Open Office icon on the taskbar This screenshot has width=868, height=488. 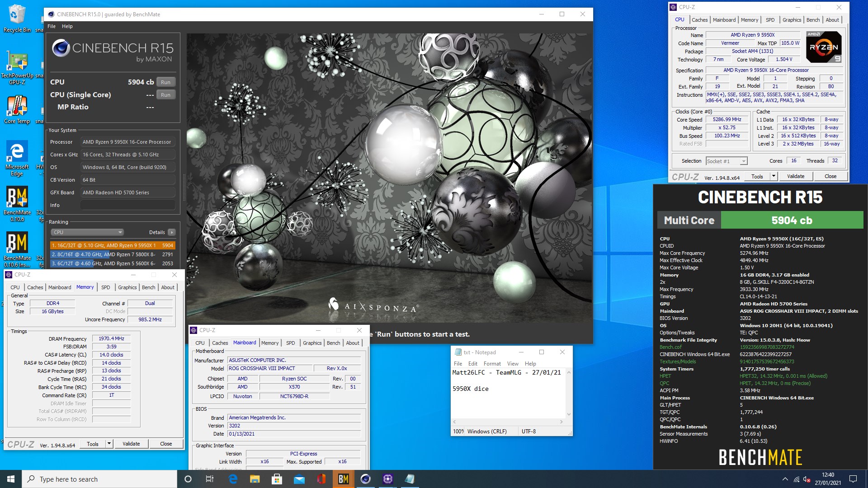click(x=321, y=479)
